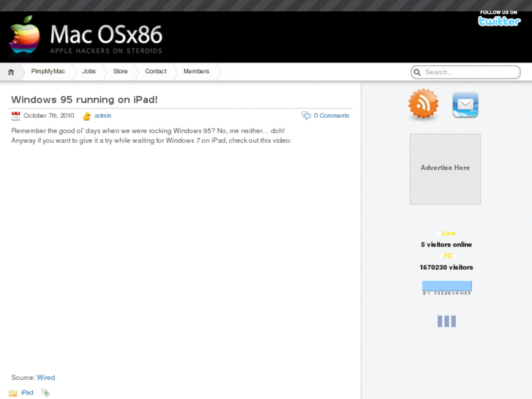Open the Mac OSx86 site title
The image size is (532, 399).
pos(106,34)
